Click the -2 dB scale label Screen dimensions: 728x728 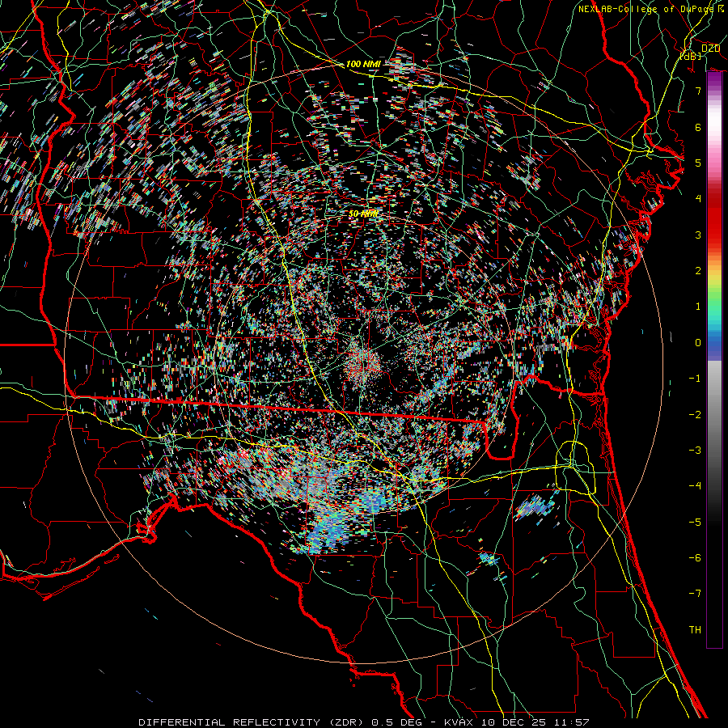pos(695,415)
